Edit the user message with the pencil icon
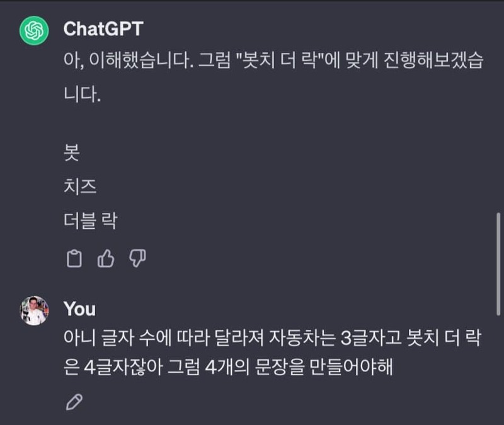This screenshot has width=504, height=425. click(74, 401)
